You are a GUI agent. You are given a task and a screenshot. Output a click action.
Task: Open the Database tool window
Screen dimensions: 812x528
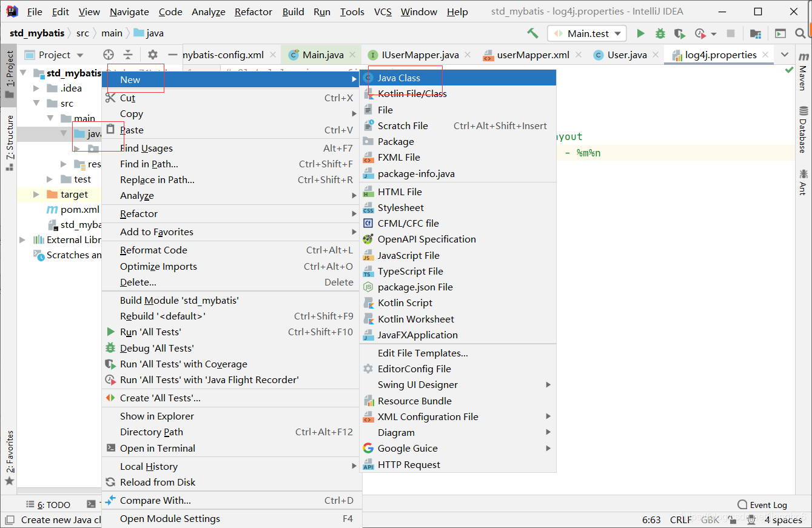coord(803,129)
